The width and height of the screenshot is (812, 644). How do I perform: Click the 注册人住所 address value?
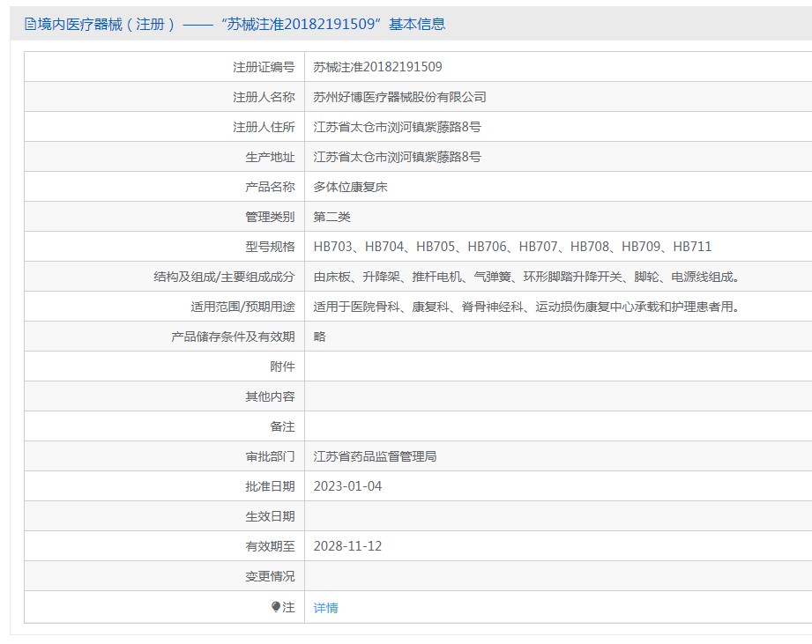click(x=398, y=127)
